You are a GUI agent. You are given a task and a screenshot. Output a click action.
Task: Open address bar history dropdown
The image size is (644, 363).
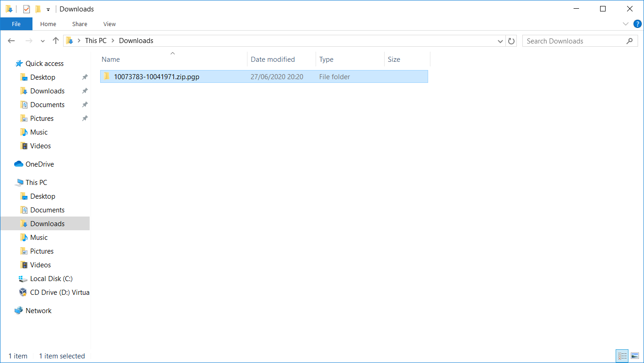tap(500, 41)
